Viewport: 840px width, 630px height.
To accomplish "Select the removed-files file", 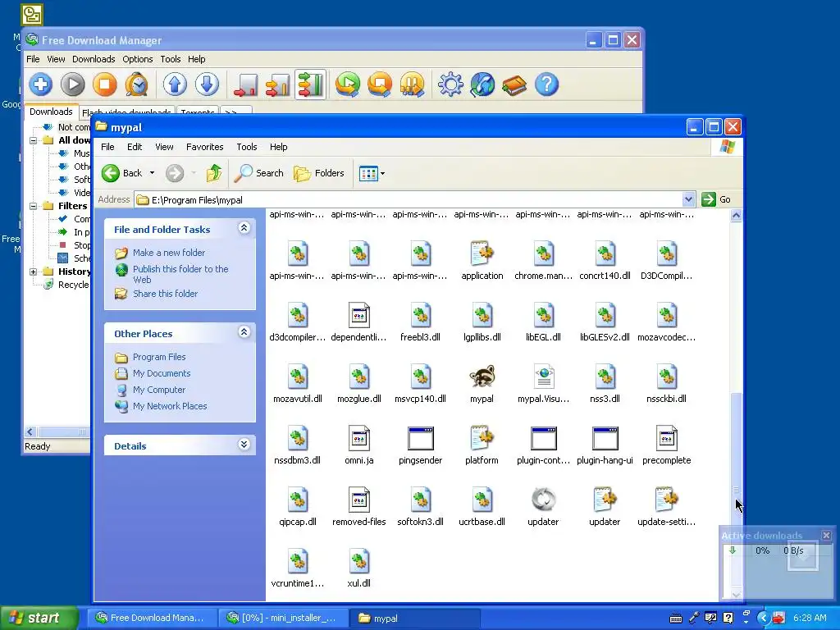I will (x=359, y=507).
